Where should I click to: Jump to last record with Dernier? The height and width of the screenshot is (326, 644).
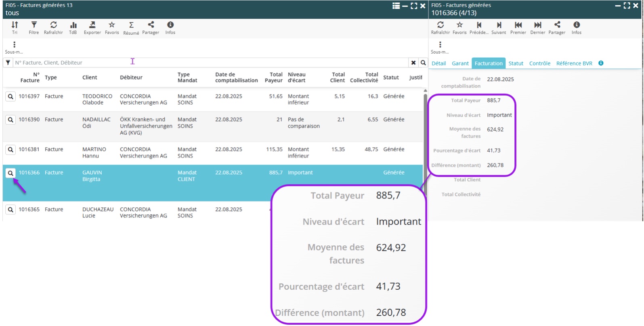pos(537,27)
